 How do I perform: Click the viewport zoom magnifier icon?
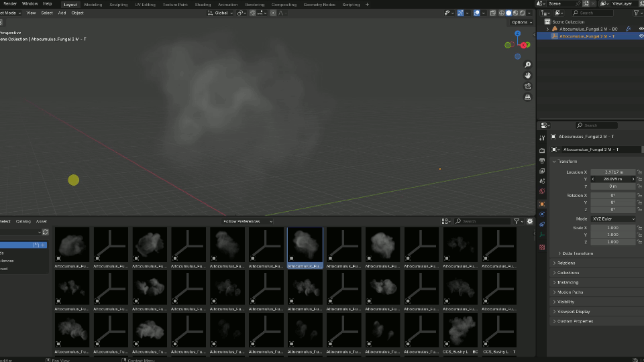coord(528,65)
